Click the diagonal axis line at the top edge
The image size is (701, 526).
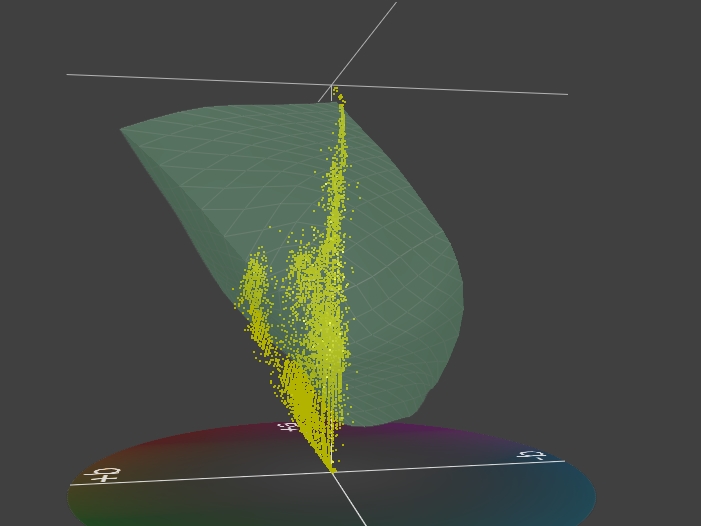tap(395, 4)
